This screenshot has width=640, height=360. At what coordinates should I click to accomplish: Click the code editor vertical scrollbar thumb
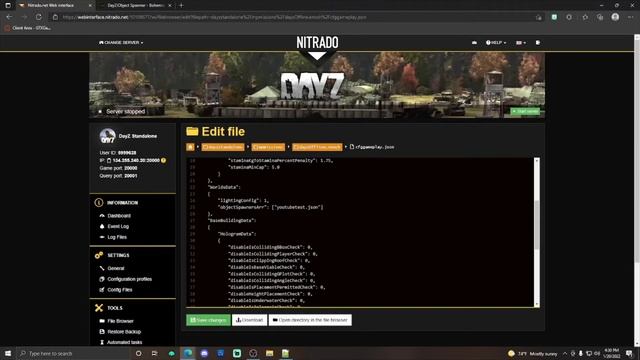(x=537, y=224)
